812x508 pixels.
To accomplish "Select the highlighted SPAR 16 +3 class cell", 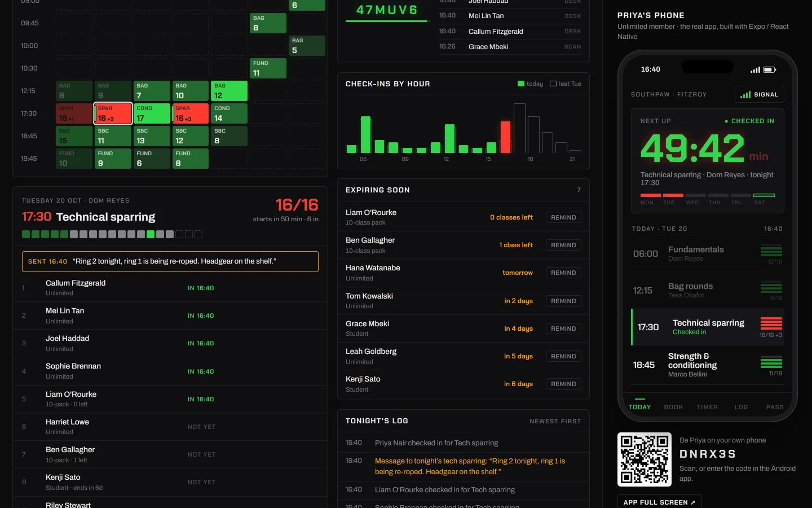I will pos(113,113).
